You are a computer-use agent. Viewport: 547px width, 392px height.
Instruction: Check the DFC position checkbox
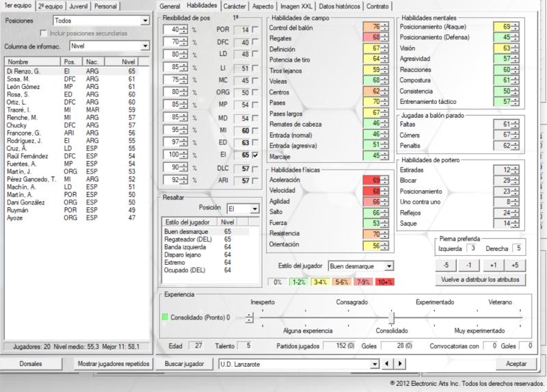click(255, 42)
